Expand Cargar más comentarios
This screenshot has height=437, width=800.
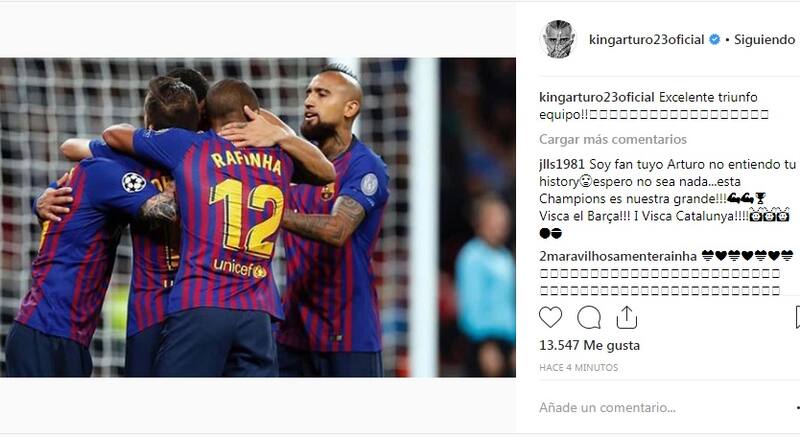(x=613, y=139)
